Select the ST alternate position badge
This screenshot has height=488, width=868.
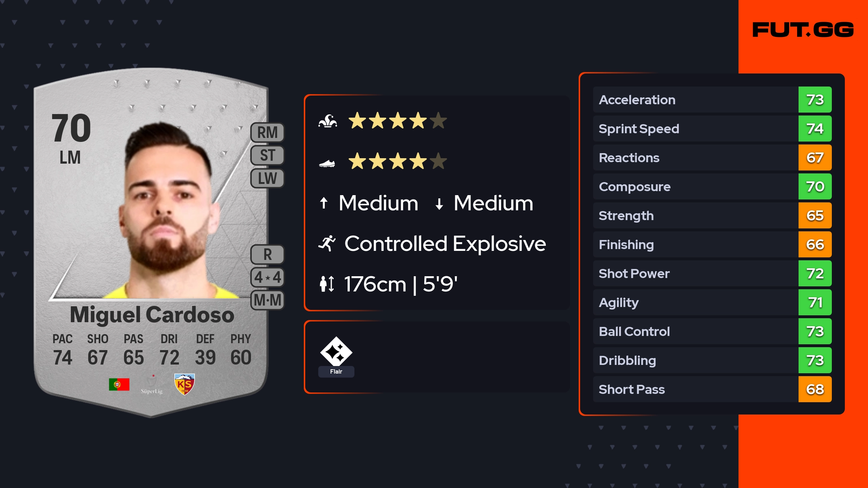(x=267, y=155)
